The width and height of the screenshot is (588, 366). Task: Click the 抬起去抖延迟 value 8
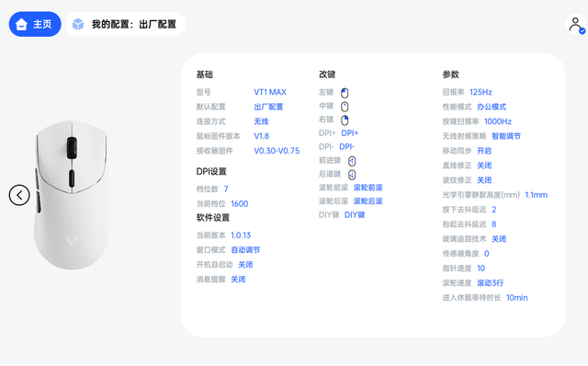[494, 224]
